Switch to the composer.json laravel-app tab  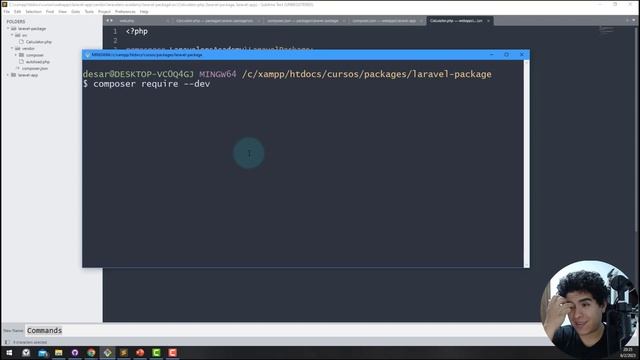386,20
